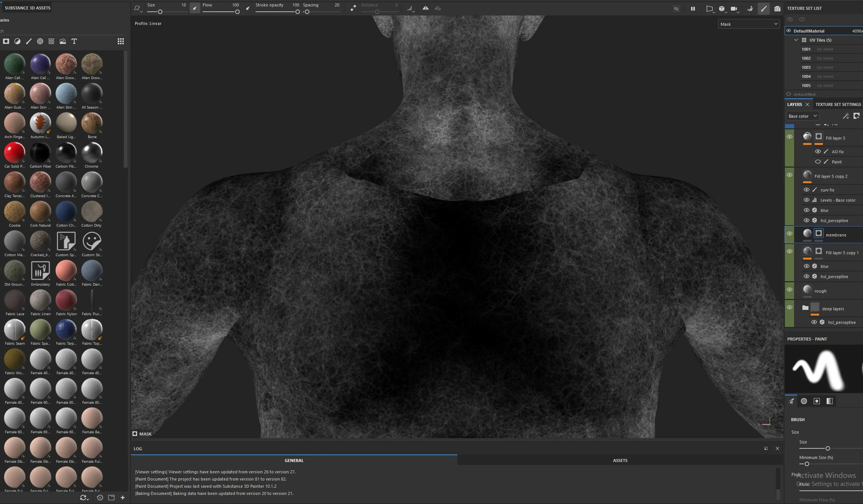Screen dimensions: 863x504
Task: Switch to Texture Set Settings tab
Action: [x=838, y=104]
